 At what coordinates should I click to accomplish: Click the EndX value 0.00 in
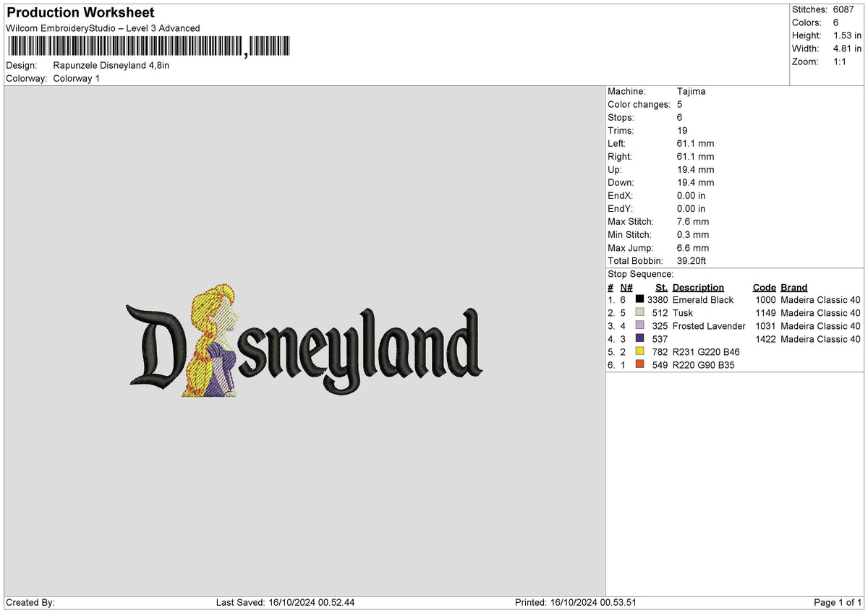(x=691, y=195)
